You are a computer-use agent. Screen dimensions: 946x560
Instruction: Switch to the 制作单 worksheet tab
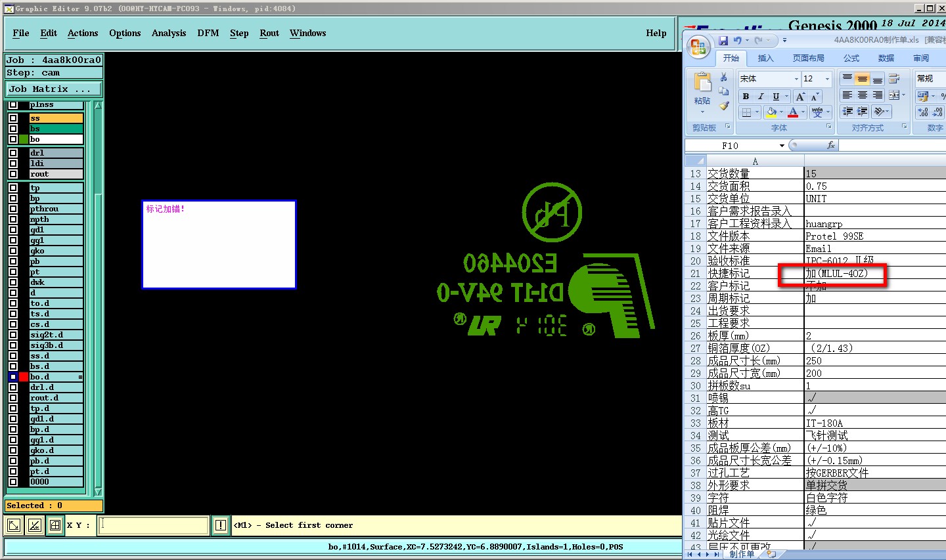point(742,555)
